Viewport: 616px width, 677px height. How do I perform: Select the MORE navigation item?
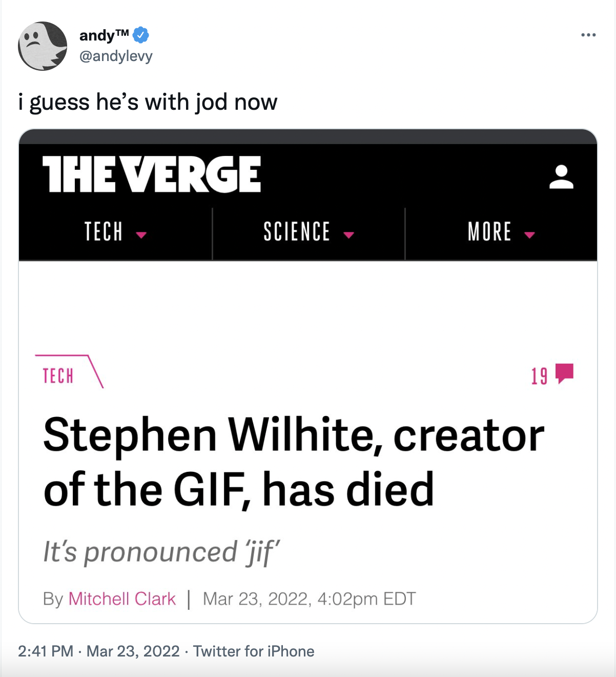[490, 231]
